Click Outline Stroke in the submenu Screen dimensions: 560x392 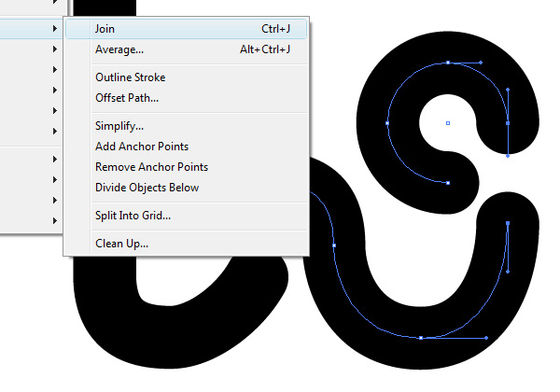point(186,77)
